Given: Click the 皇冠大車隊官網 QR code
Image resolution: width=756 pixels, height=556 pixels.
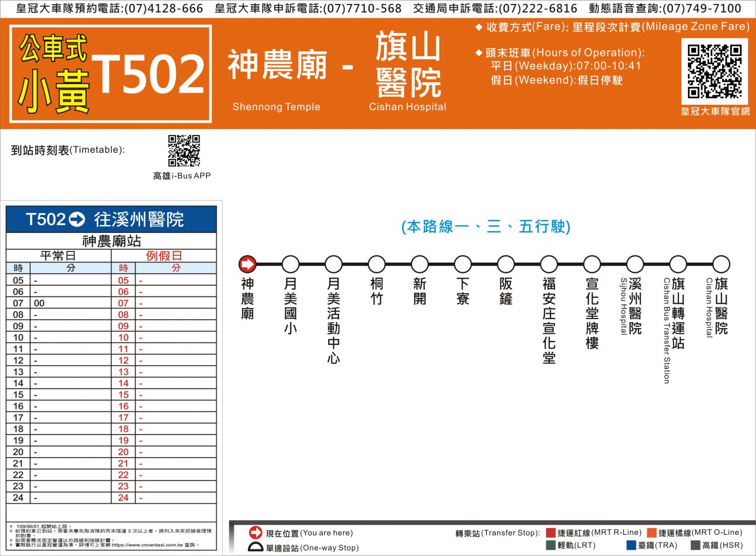Looking at the screenshot, I should [x=715, y=72].
